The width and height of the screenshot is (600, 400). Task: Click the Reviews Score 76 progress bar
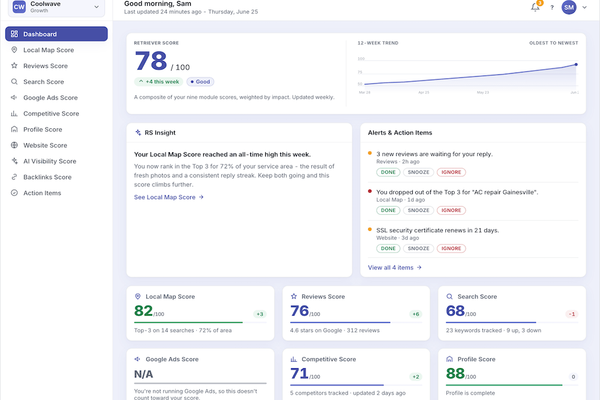[356, 323]
